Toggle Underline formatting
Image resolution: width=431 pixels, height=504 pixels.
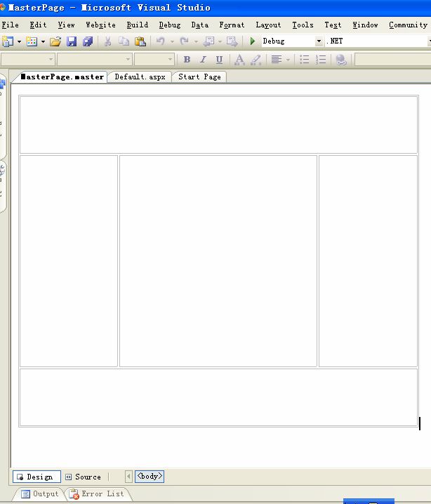coord(219,60)
